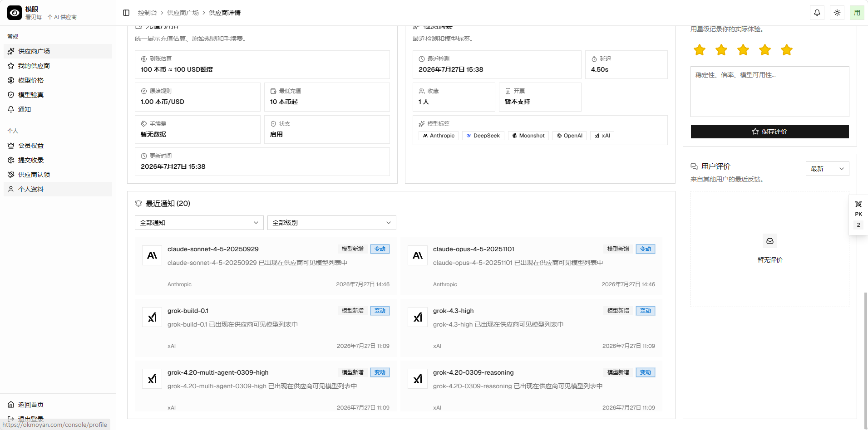Select the third rating star
This screenshot has width=868, height=430.
(x=743, y=50)
